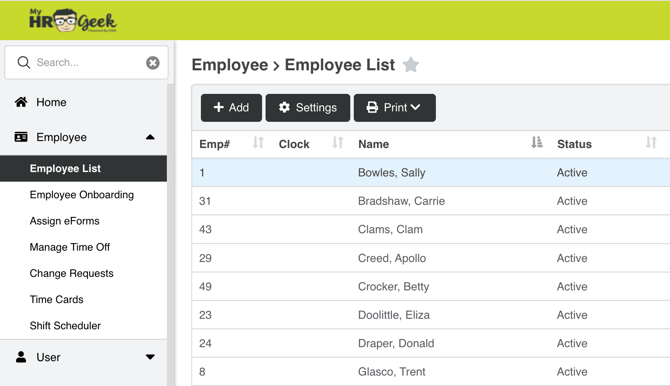Open Employee Onboarding
This screenshot has width=670, height=386.
82,195
